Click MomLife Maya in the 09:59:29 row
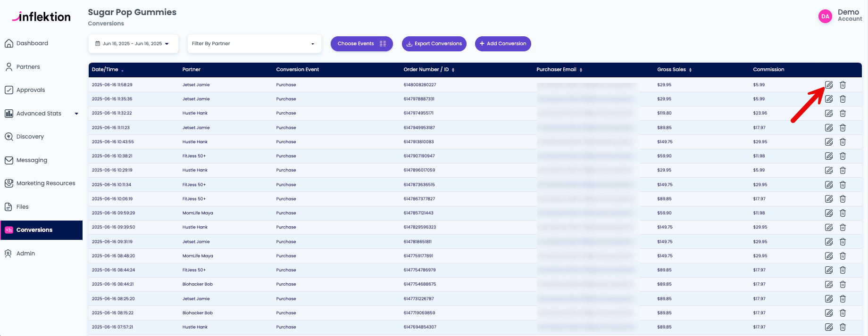 point(198,213)
